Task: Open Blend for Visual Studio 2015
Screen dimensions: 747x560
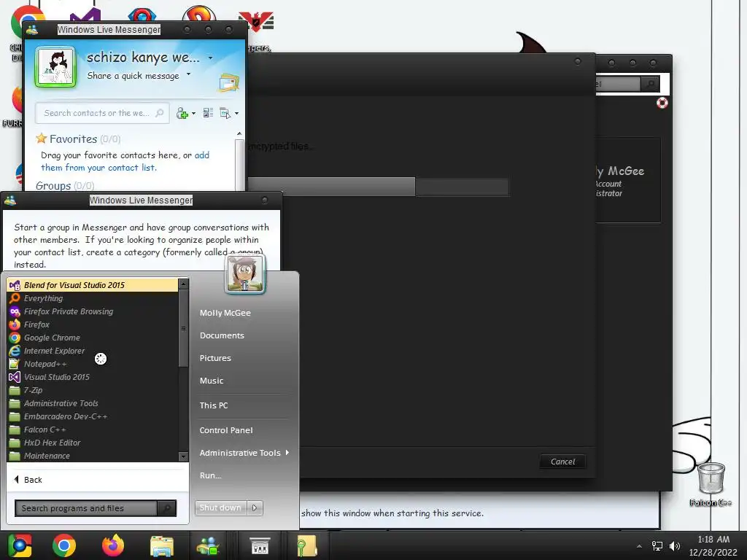Action: [x=93, y=285]
